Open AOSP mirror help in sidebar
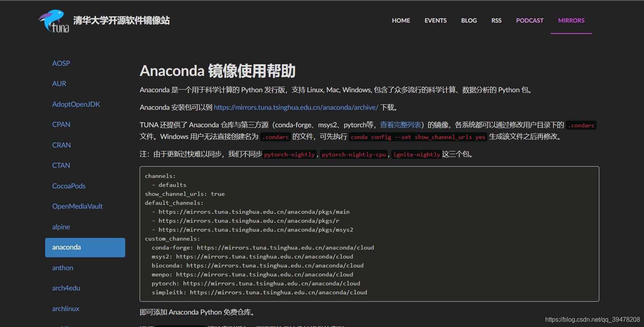 click(x=61, y=63)
